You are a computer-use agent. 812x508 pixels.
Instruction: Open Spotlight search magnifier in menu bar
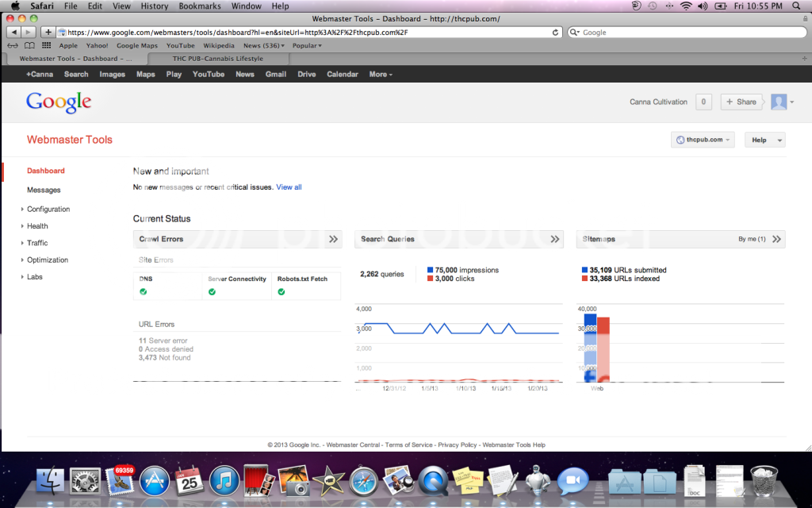coord(796,6)
